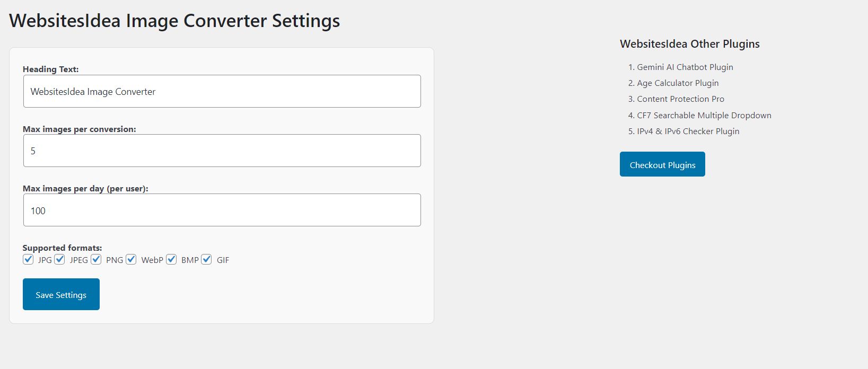Focus the Max images per conversion field
The height and width of the screenshot is (369, 868).
coord(222,151)
